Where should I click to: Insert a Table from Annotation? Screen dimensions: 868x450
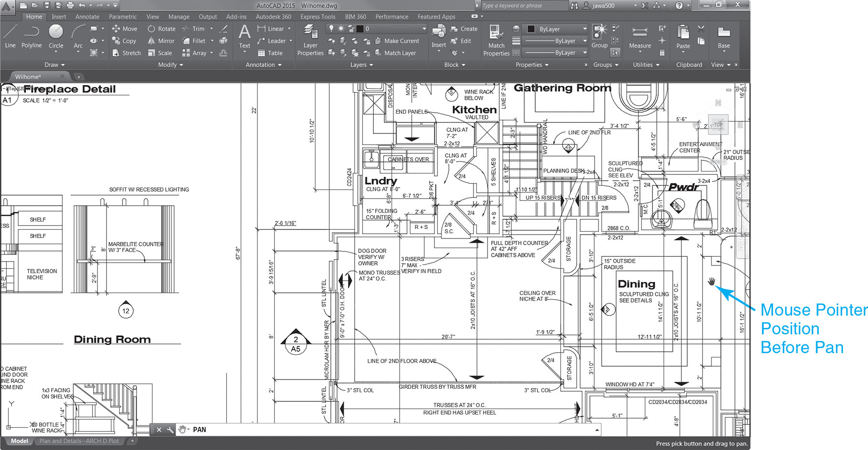pyautogui.click(x=270, y=53)
